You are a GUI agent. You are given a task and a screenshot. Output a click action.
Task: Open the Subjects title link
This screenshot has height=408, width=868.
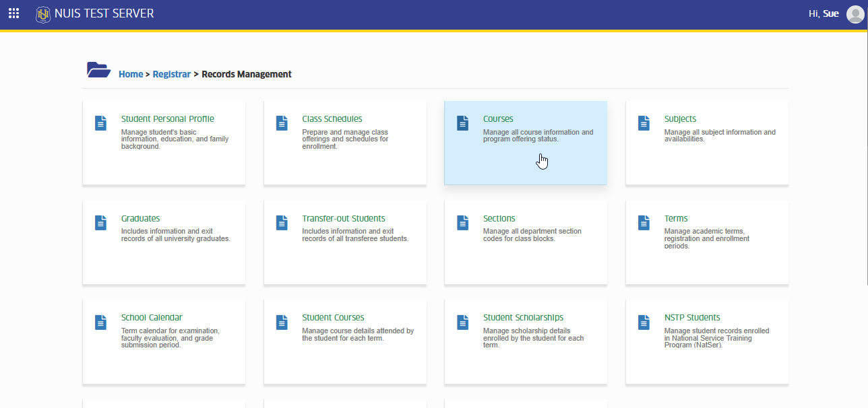pos(681,119)
